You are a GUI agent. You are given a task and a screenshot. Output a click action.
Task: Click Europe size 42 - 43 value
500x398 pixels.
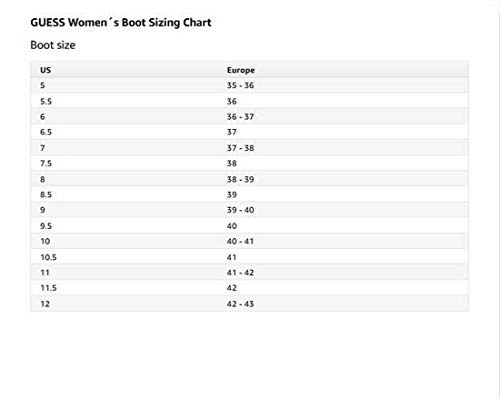(240, 304)
